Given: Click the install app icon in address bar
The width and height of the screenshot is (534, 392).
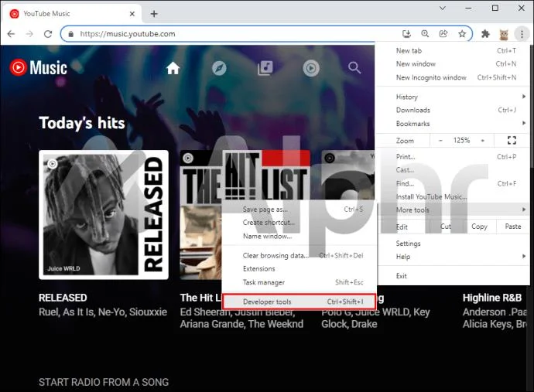Looking at the screenshot, I should 406,34.
